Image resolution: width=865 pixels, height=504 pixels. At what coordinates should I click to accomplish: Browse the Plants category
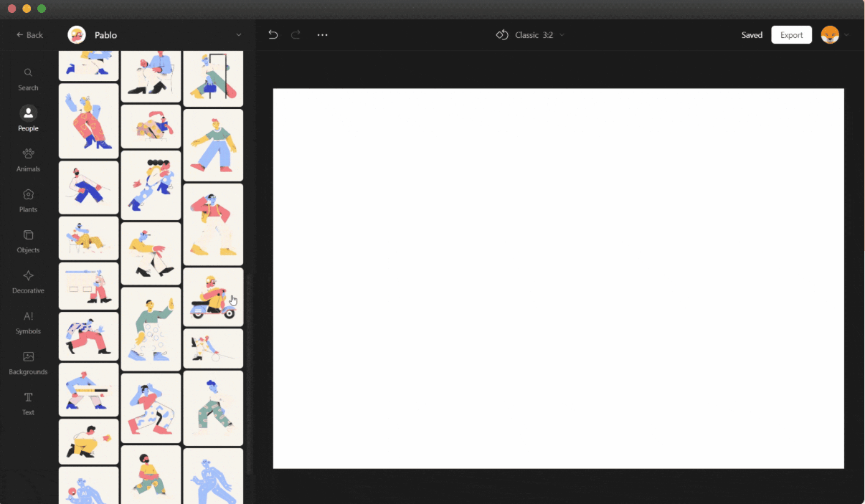tap(28, 200)
